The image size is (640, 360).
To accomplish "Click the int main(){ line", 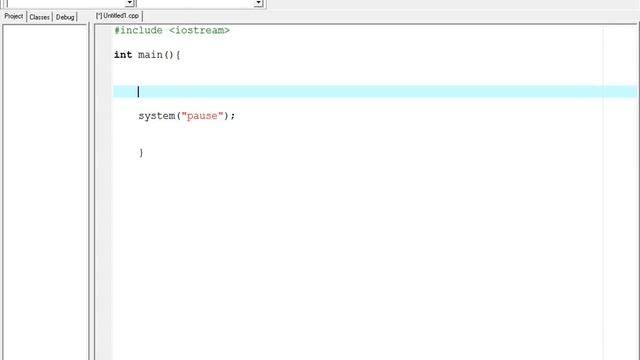I will 147,55.
